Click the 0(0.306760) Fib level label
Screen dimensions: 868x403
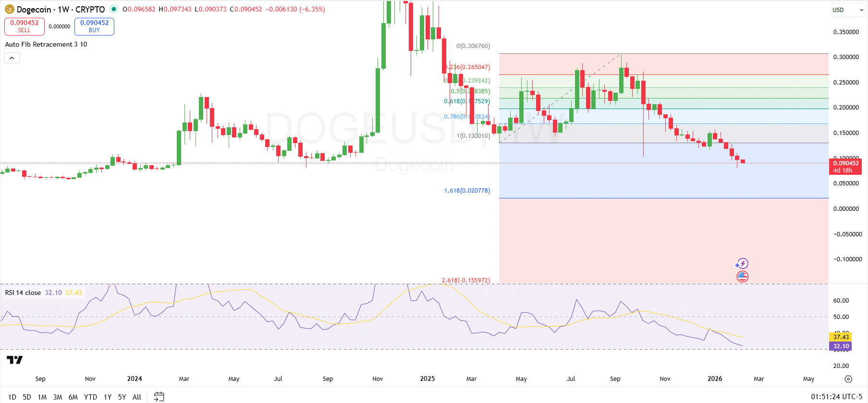pyautogui.click(x=473, y=46)
